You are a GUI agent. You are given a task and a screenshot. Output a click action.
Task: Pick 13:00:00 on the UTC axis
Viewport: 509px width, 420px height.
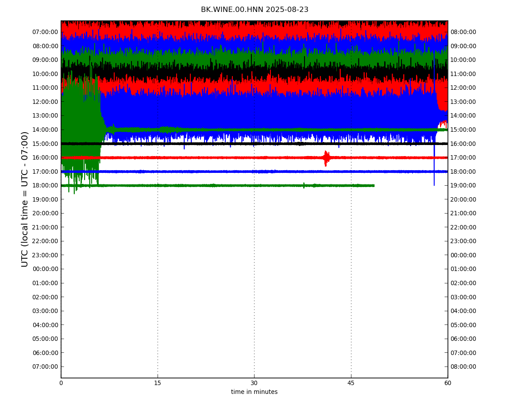[x=45, y=116]
